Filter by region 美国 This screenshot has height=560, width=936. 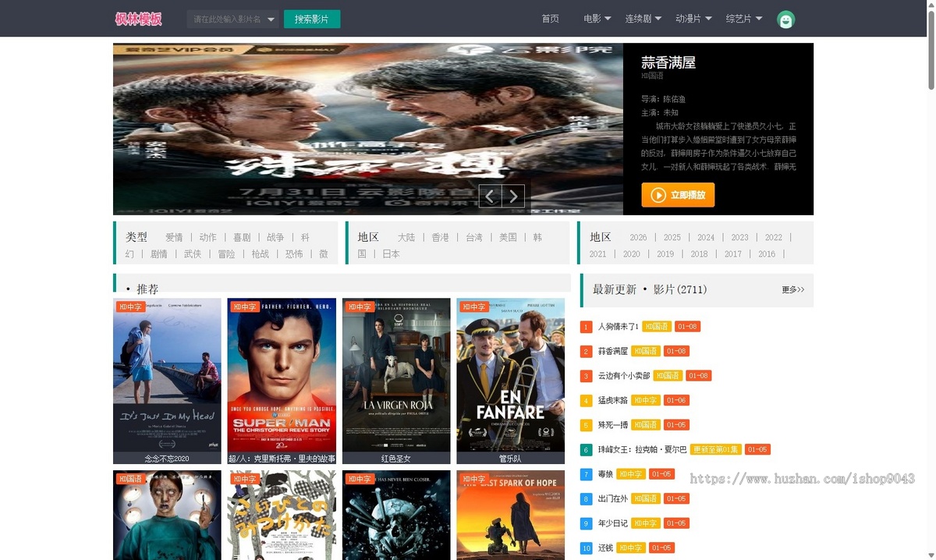[x=508, y=237]
